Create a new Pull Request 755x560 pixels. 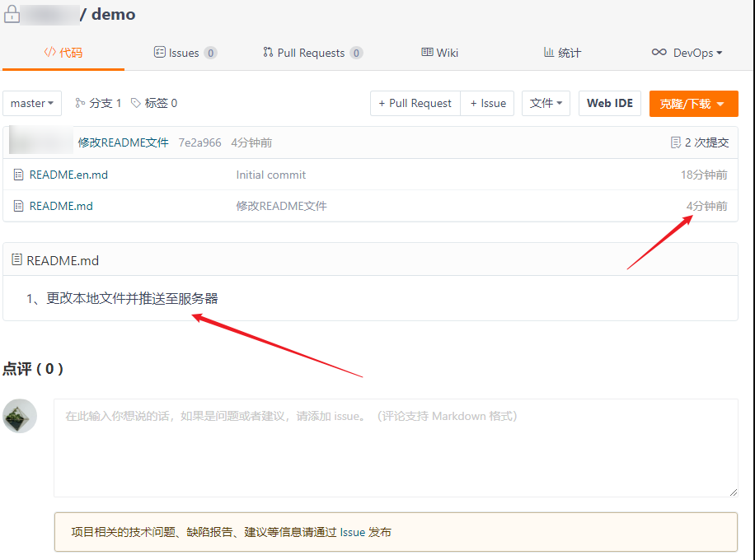point(415,103)
